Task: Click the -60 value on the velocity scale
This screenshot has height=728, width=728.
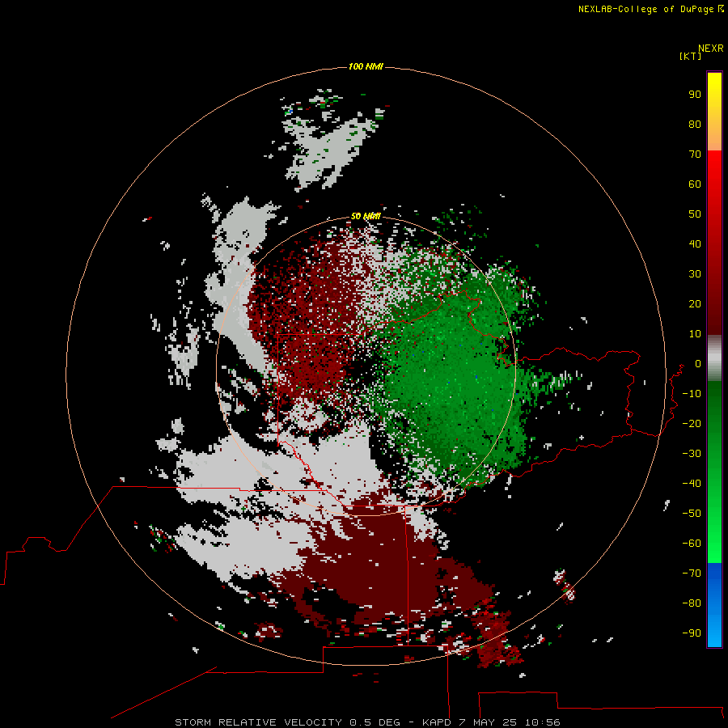Action: [692, 544]
